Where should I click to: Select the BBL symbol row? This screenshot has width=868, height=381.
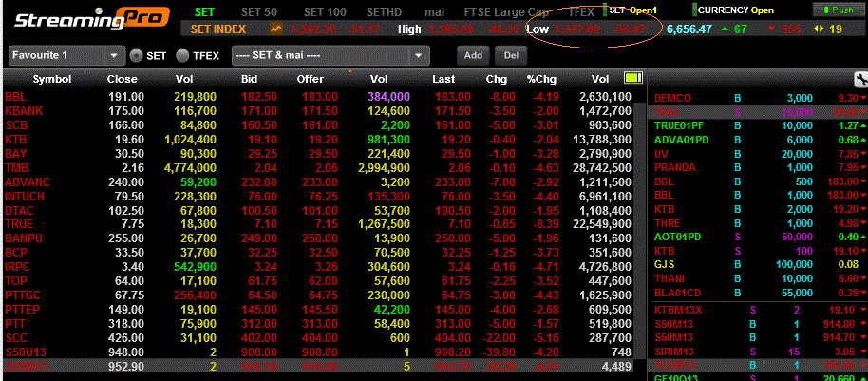(318, 96)
